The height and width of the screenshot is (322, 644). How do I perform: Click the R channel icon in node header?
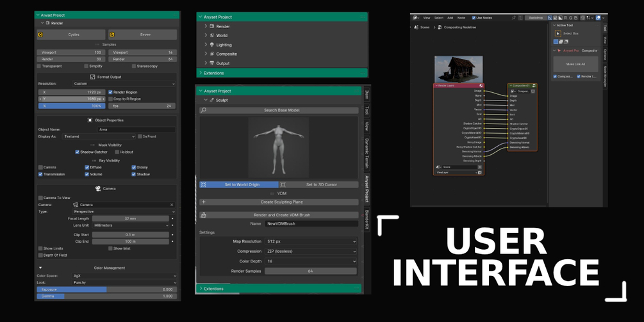566,18
